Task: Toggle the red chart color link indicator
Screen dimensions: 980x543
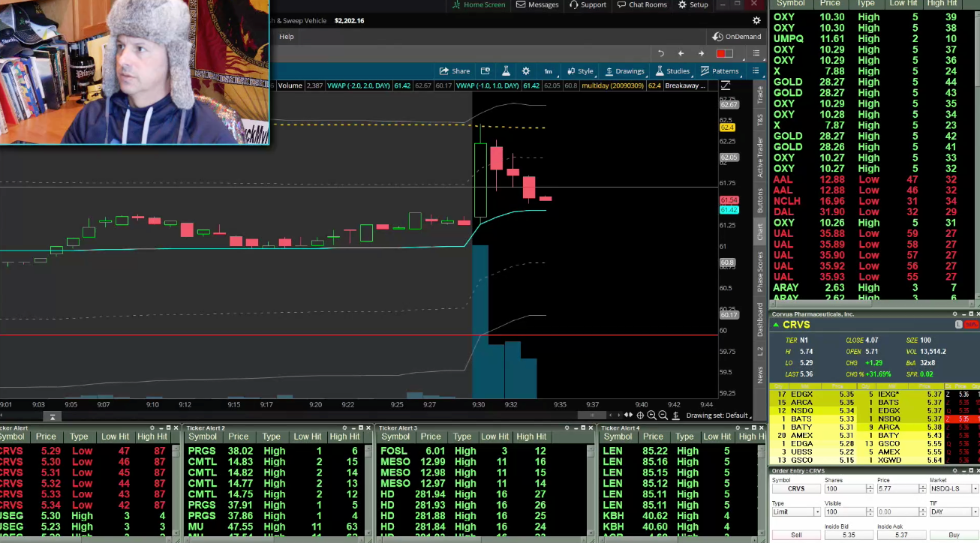Action: [x=724, y=53]
